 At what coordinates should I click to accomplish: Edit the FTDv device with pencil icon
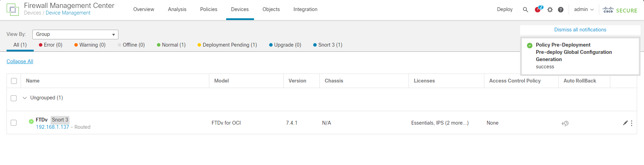pyautogui.click(x=625, y=123)
